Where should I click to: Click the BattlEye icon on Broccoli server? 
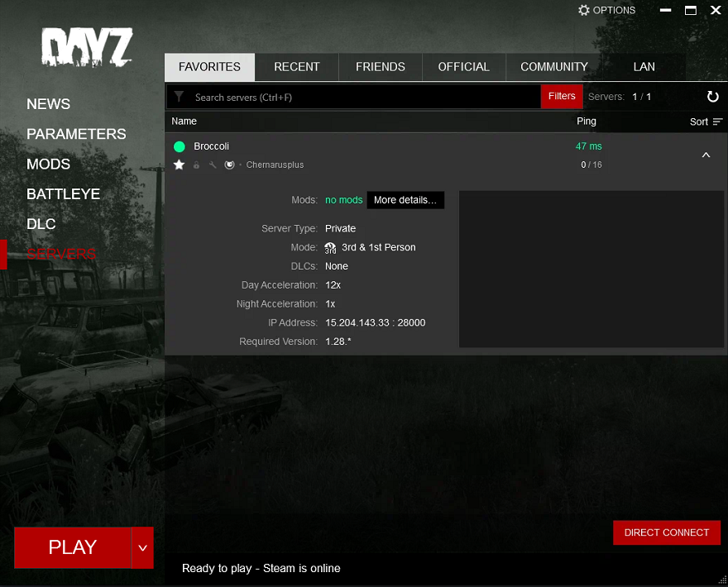229,165
